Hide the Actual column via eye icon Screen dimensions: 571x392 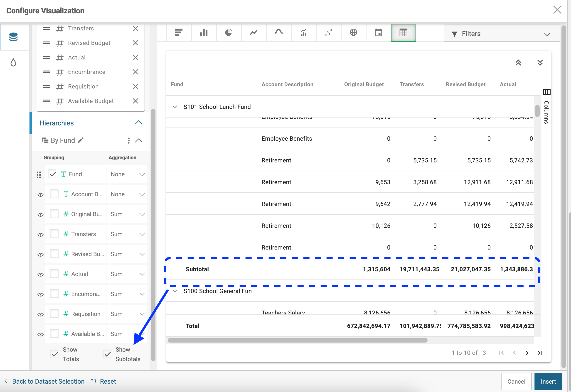tap(41, 274)
